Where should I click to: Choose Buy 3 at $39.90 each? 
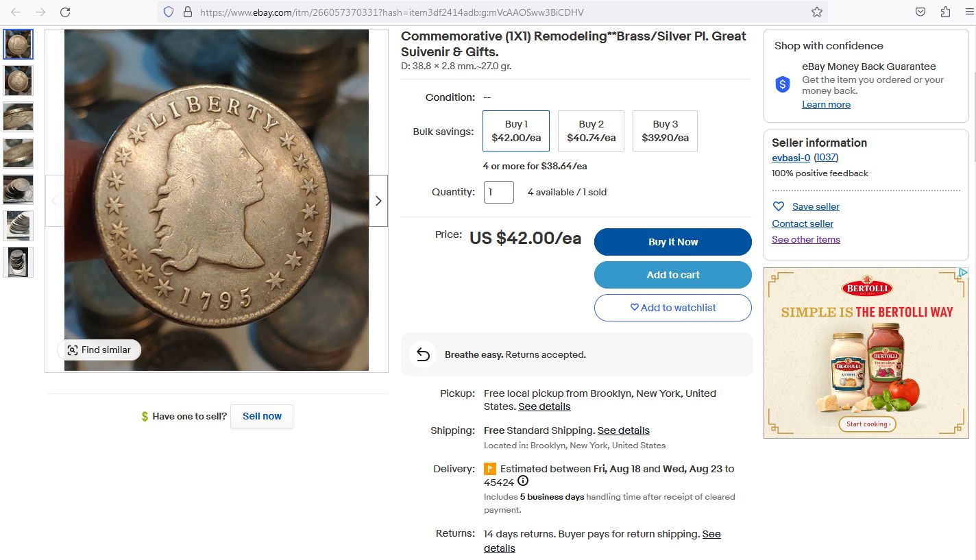(x=665, y=131)
